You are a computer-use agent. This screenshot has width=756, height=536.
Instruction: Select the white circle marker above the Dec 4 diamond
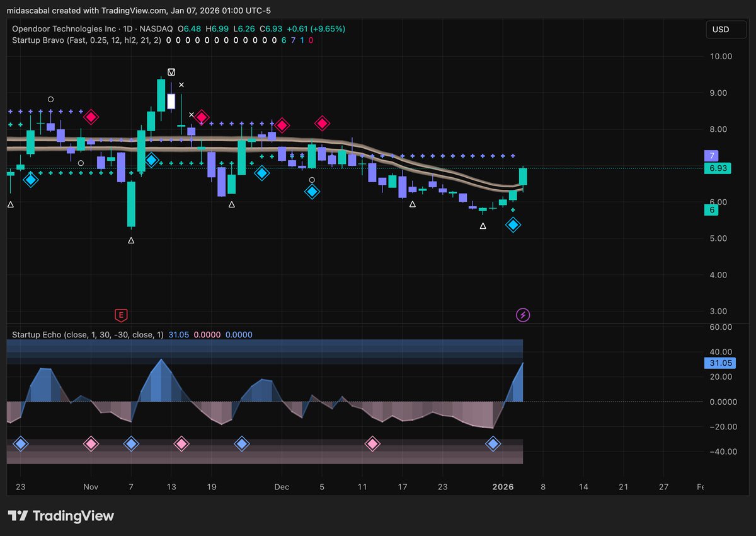pyautogui.click(x=312, y=180)
